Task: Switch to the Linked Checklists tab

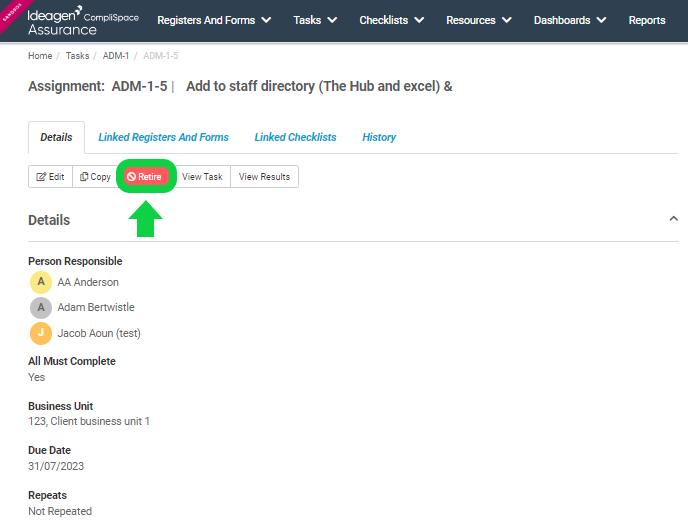Action: pos(295,137)
